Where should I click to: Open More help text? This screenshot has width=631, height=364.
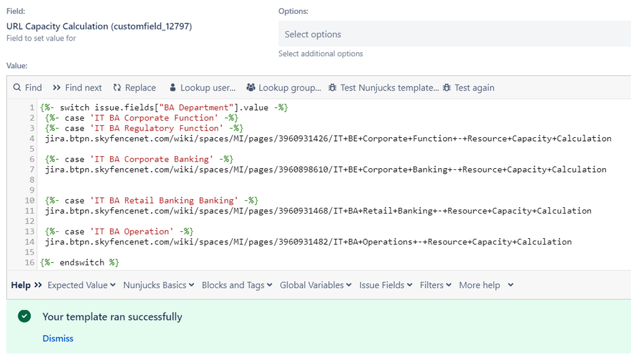[479, 285]
